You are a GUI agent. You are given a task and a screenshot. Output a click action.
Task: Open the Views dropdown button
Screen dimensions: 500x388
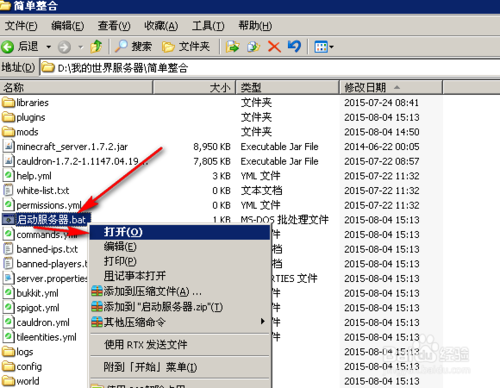[x=324, y=47]
